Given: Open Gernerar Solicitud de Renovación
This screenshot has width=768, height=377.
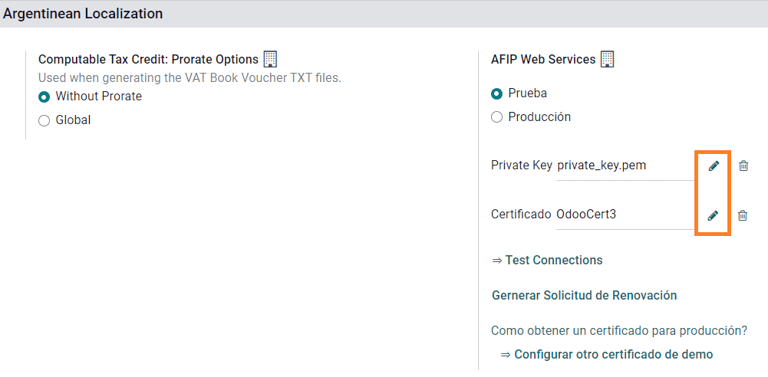Looking at the screenshot, I should click(x=584, y=296).
